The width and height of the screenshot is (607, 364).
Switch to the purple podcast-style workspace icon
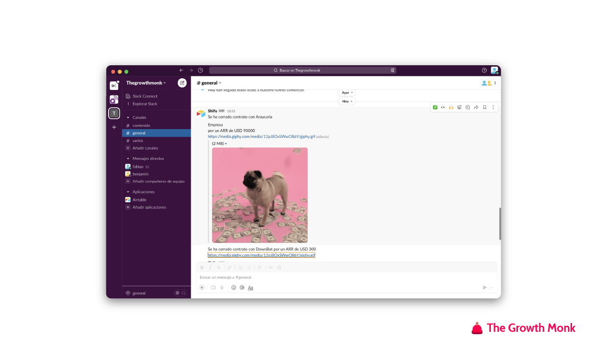(114, 99)
